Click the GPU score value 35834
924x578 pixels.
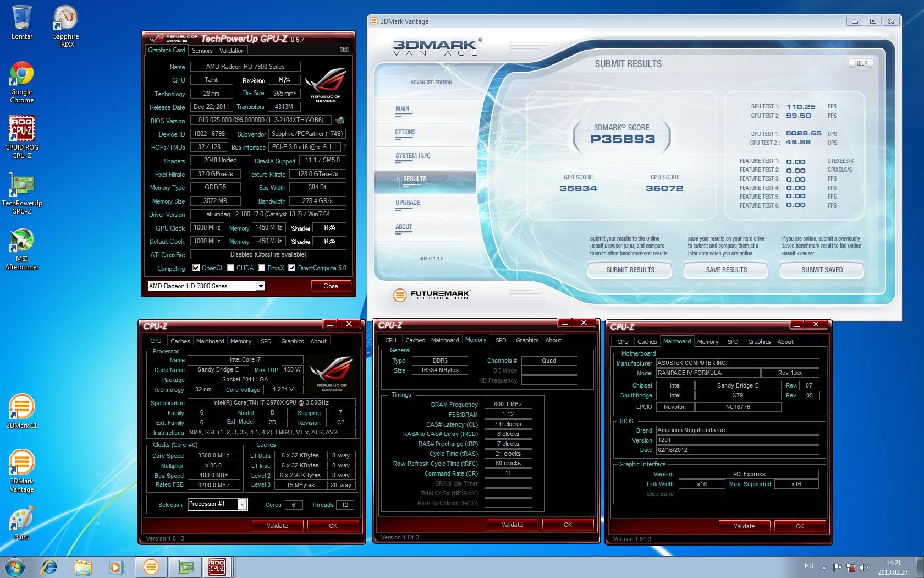coord(578,188)
